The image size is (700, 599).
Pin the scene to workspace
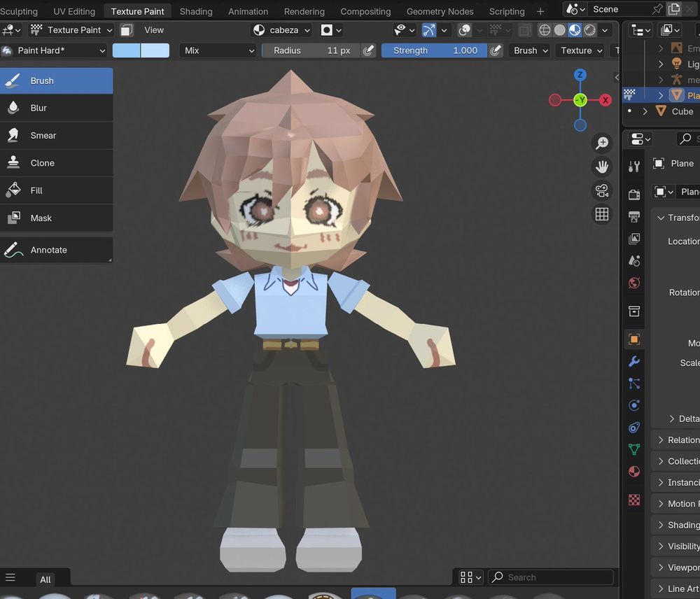(657, 9)
